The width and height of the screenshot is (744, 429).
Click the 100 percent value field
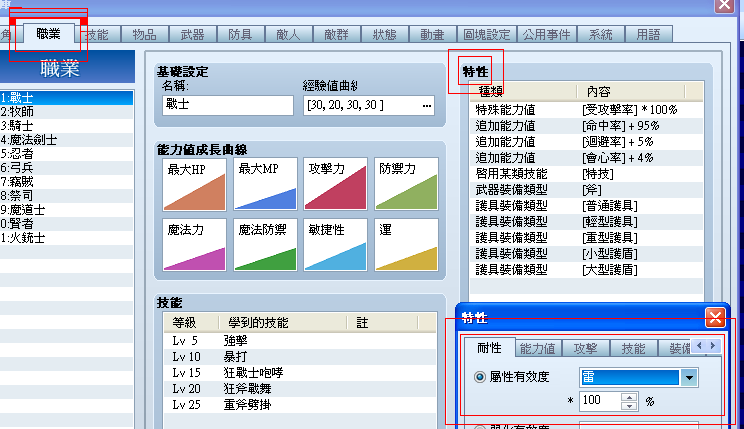600,401
